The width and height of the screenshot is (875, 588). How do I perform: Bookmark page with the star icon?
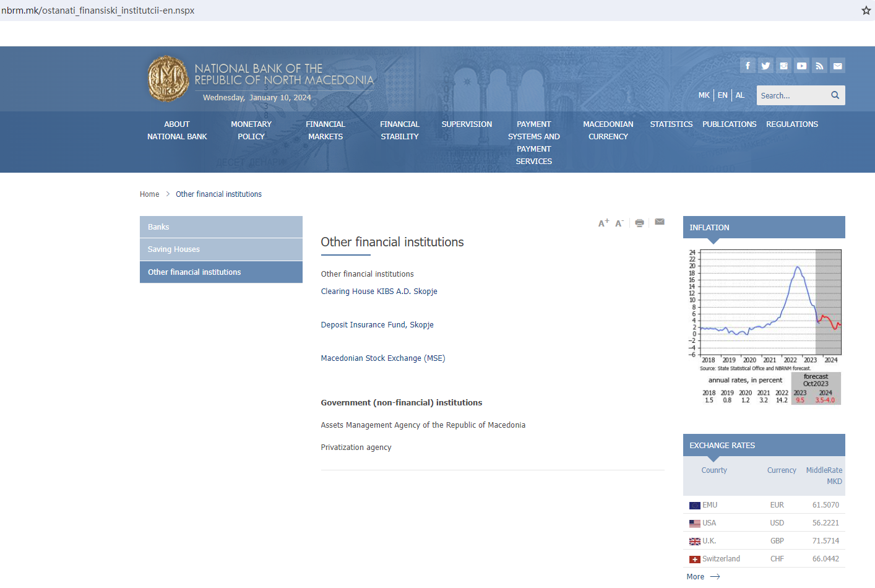[x=866, y=11]
